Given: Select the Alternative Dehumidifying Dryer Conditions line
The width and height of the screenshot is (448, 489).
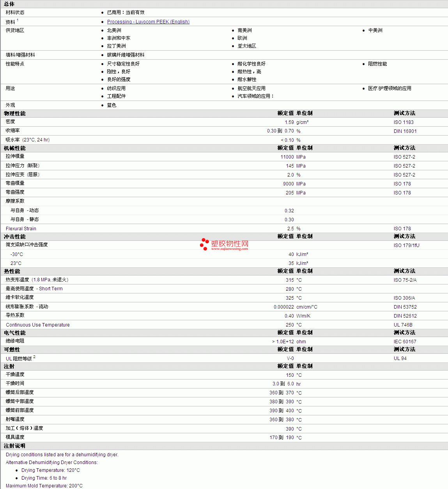Looking at the screenshot, I should click(x=52, y=463).
